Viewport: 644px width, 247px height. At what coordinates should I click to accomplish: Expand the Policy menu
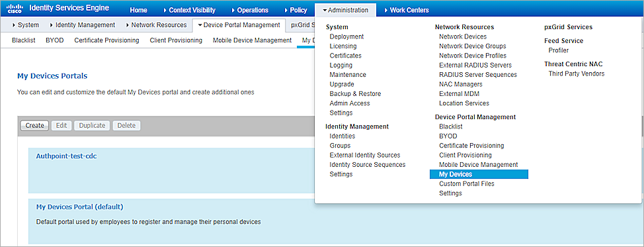[296, 11]
